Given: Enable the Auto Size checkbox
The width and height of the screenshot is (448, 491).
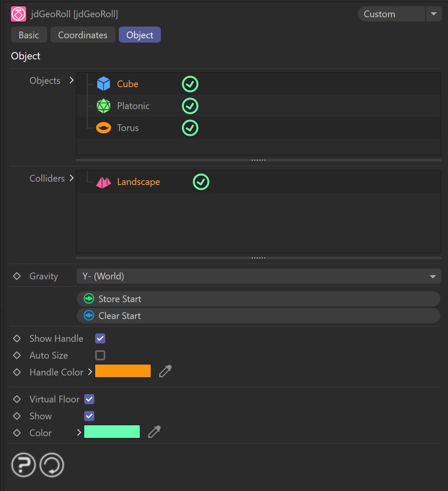Looking at the screenshot, I should (x=100, y=355).
